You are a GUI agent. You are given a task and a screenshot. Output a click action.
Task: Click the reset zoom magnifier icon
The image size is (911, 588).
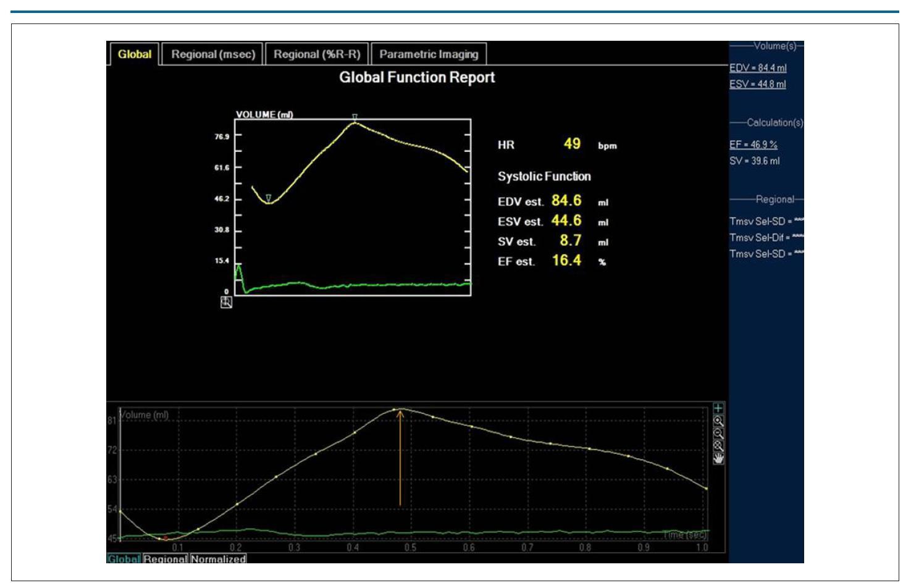click(x=718, y=445)
